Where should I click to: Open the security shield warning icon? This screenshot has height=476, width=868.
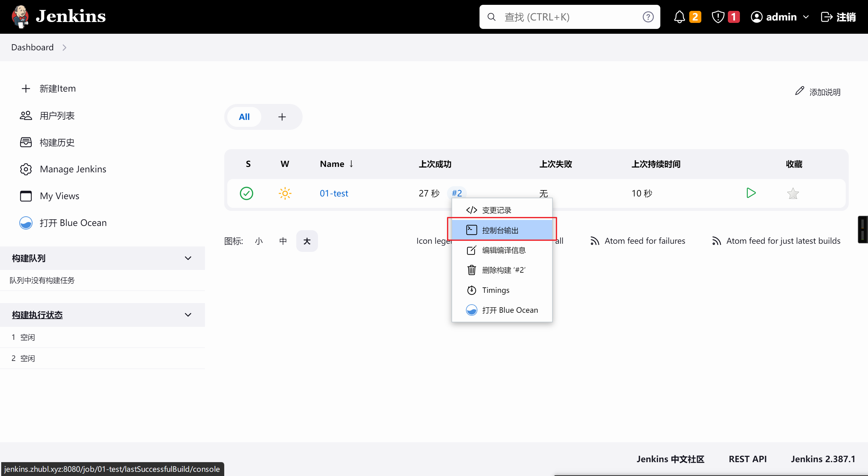tap(718, 17)
